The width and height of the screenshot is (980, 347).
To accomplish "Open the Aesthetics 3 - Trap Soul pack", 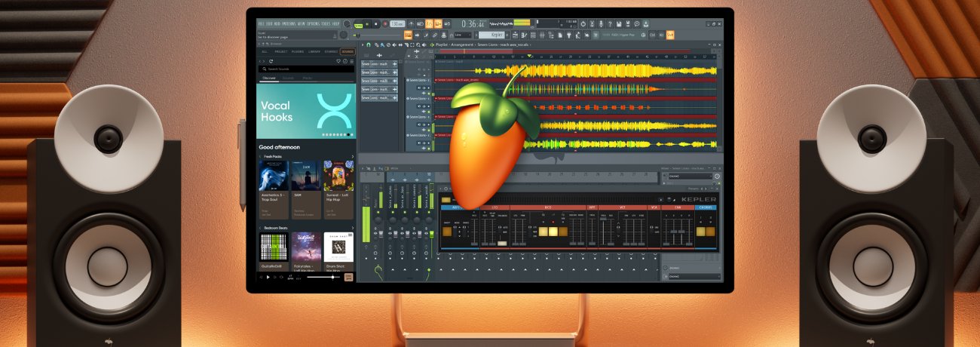I will point(274,189).
